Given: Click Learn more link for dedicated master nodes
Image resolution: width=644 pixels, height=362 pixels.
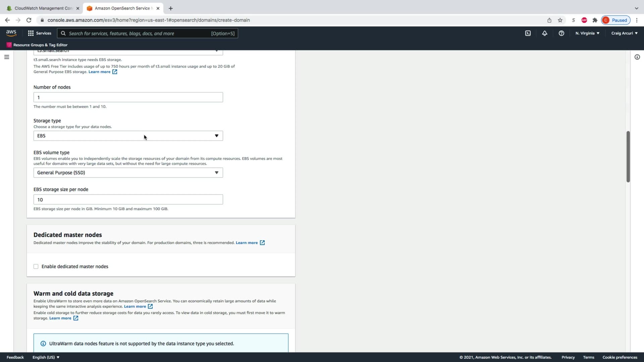Looking at the screenshot, I should (247, 243).
